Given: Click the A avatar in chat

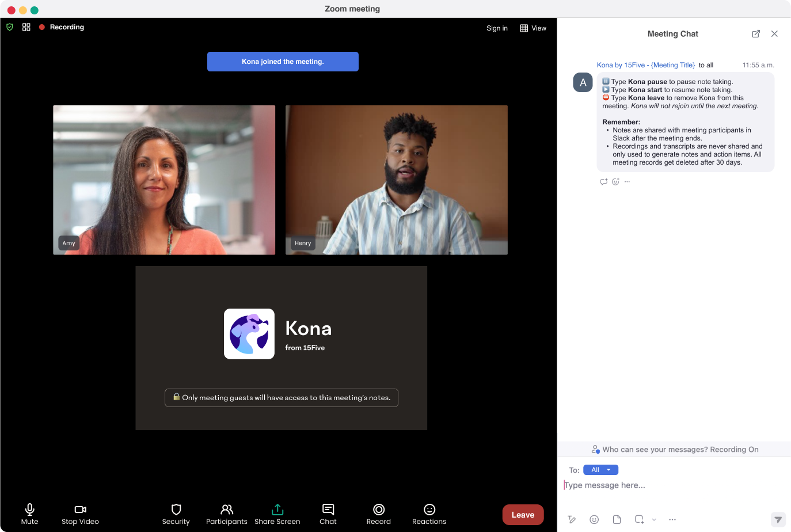Looking at the screenshot, I should click(x=583, y=82).
